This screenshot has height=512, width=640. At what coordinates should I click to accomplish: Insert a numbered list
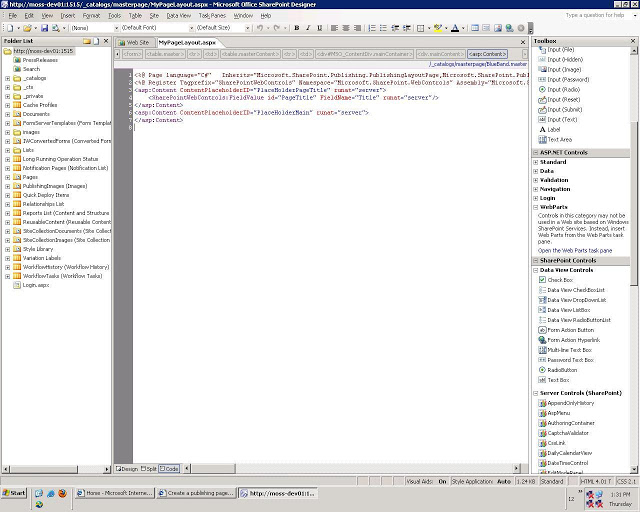click(372, 28)
